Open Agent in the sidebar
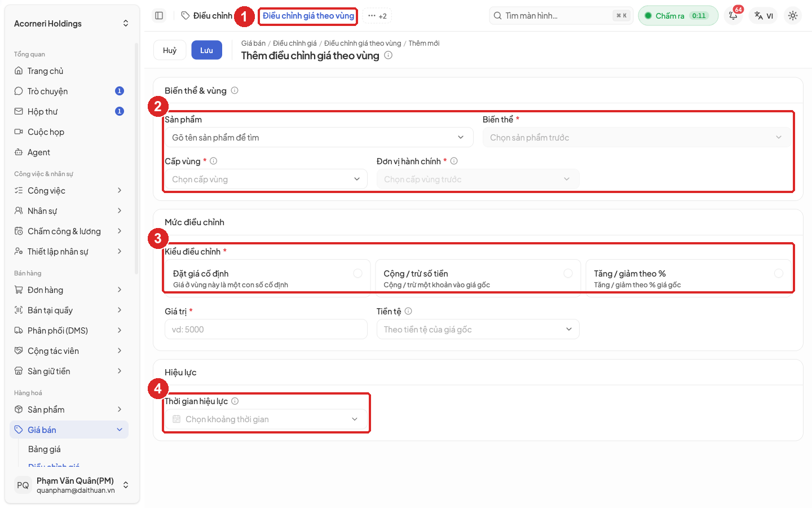The width and height of the screenshot is (812, 508). (69, 152)
